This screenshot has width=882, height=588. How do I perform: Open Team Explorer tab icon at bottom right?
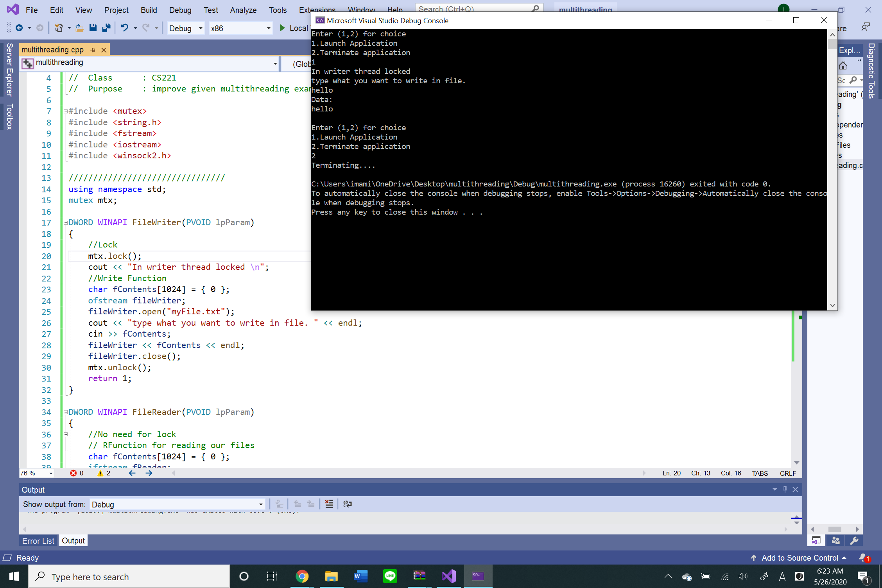click(835, 541)
